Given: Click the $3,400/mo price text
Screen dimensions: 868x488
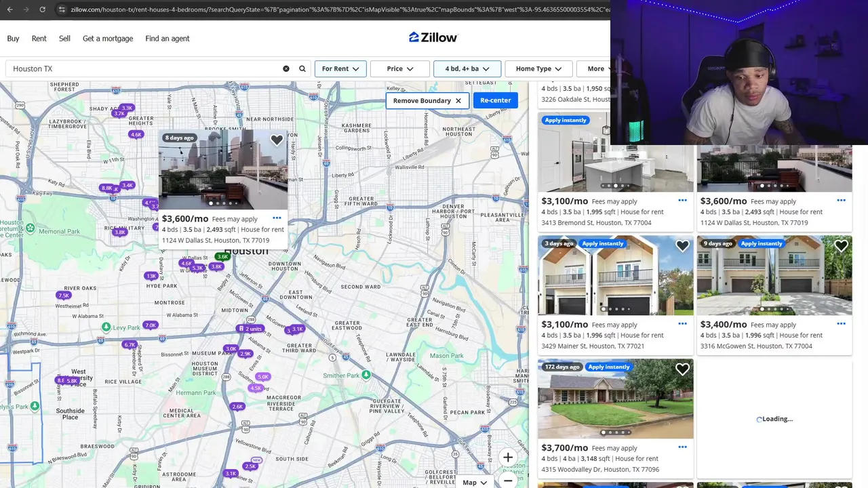Looking at the screenshot, I should [x=724, y=324].
